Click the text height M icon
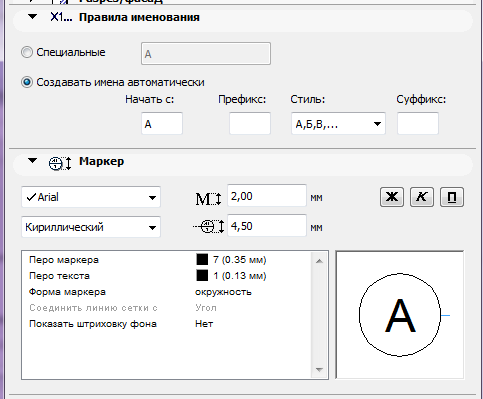This screenshot has height=399, width=483. click(x=208, y=199)
